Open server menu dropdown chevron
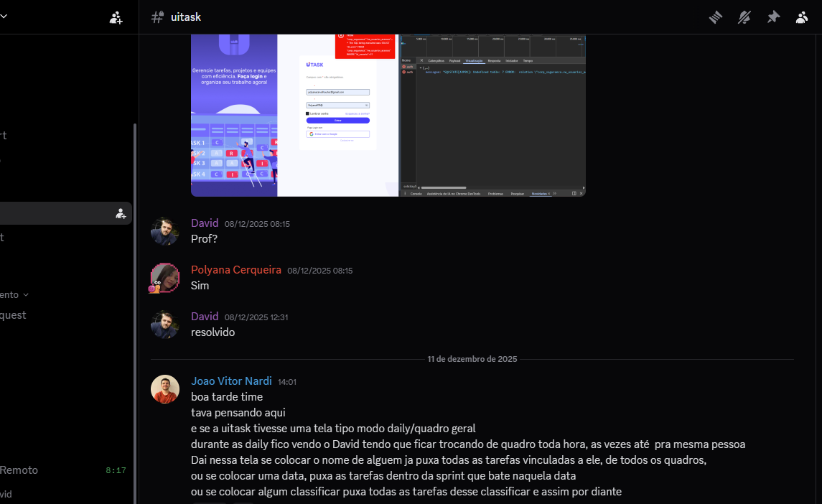This screenshot has height=504, width=822. pyautogui.click(x=4, y=17)
